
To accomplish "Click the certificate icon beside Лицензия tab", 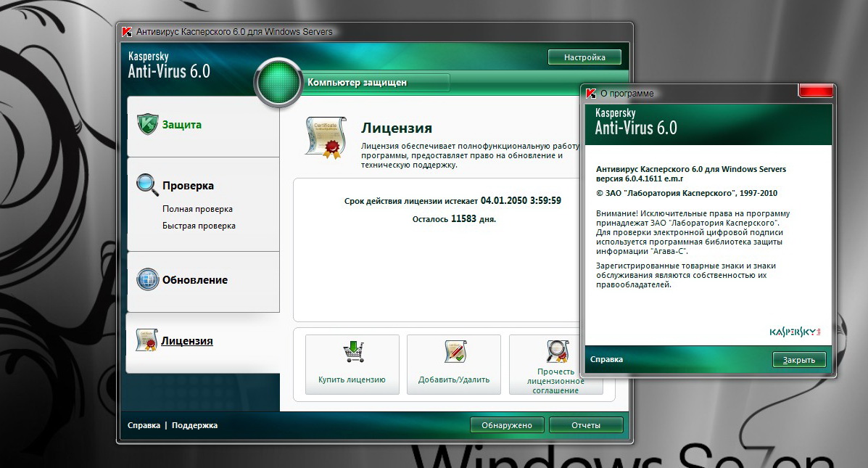I will (x=147, y=340).
